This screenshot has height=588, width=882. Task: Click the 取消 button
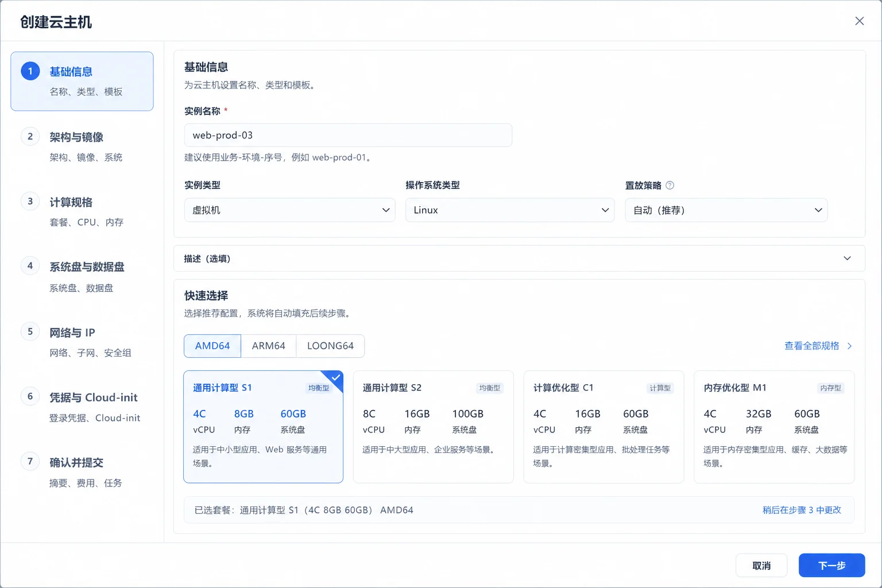[x=761, y=566]
